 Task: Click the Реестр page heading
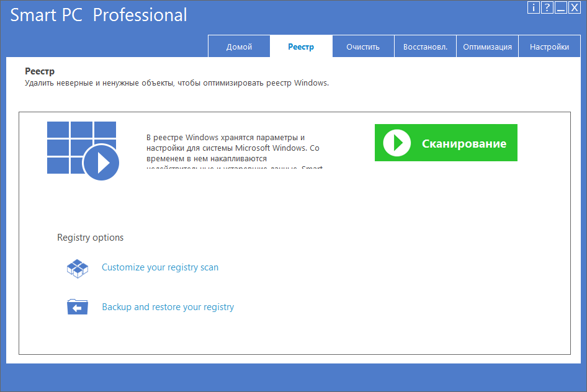[x=40, y=71]
